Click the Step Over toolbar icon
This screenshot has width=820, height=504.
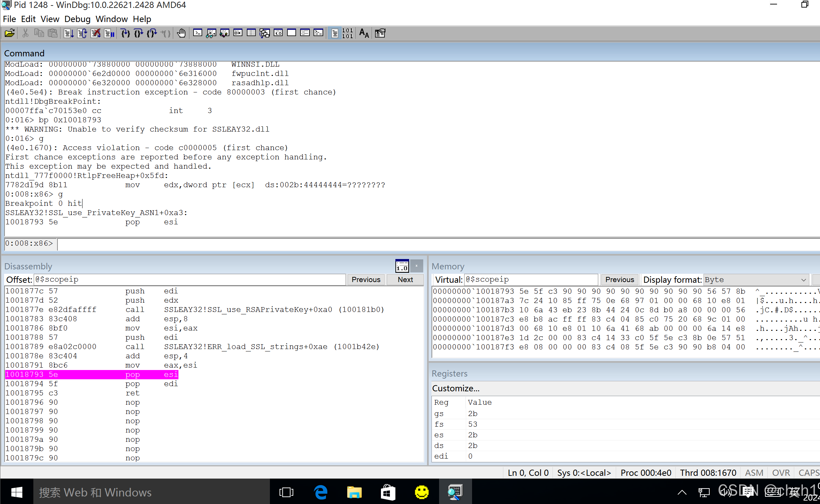point(139,33)
